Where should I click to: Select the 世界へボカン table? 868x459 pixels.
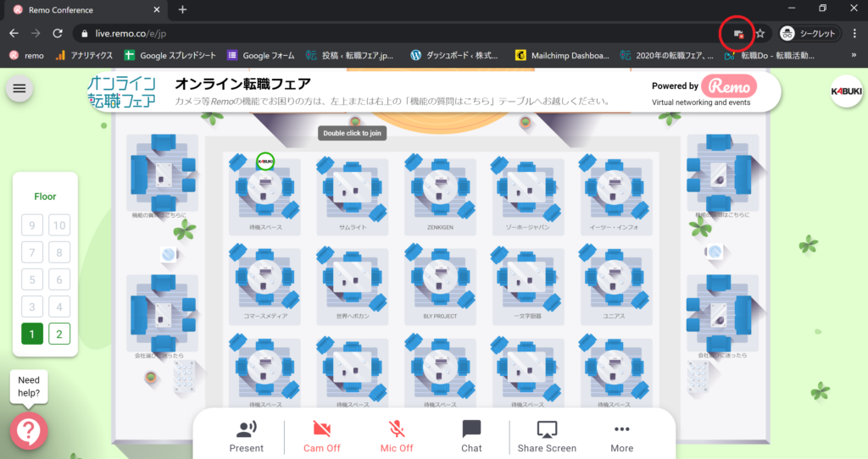pyautogui.click(x=352, y=285)
